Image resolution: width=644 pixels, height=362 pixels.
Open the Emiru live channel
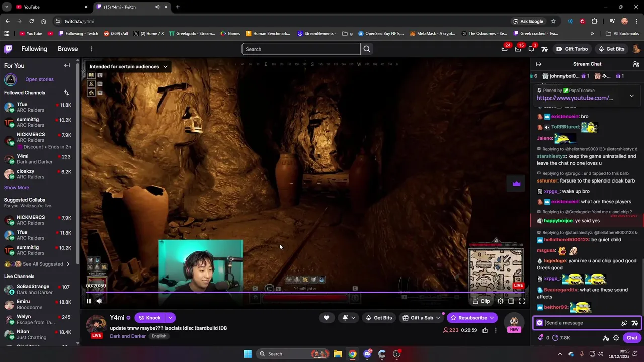(38, 305)
